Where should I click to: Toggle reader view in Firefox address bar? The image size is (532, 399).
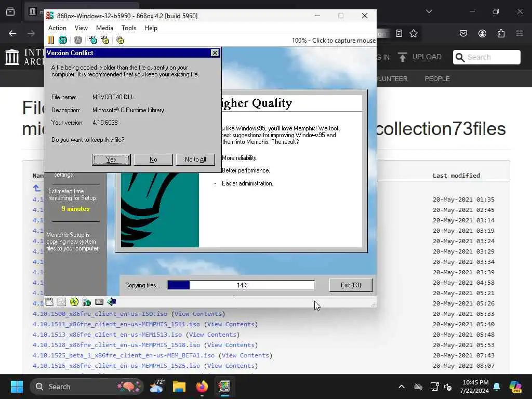399,33
